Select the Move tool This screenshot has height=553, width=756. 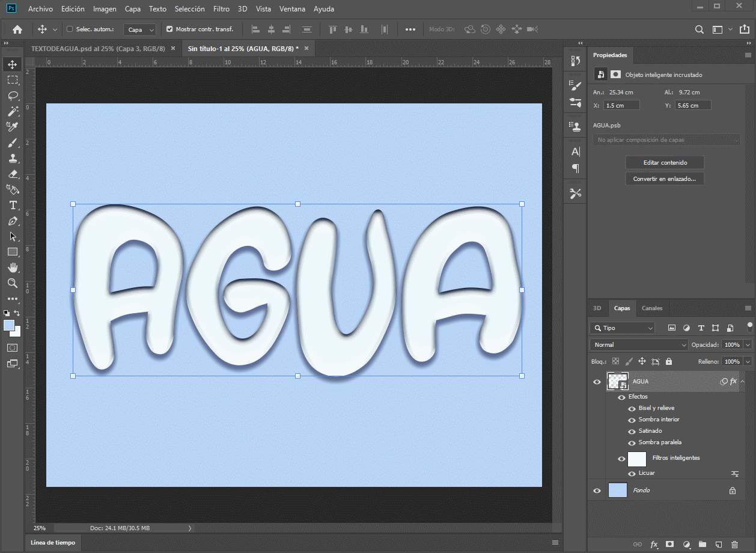point(13,64)
